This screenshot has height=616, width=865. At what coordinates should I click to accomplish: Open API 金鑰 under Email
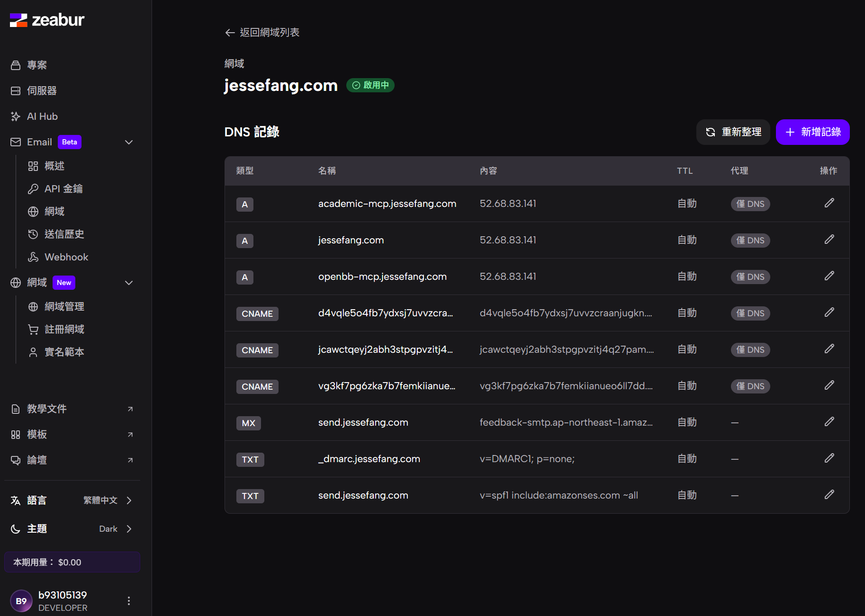[x=63, y=189]
